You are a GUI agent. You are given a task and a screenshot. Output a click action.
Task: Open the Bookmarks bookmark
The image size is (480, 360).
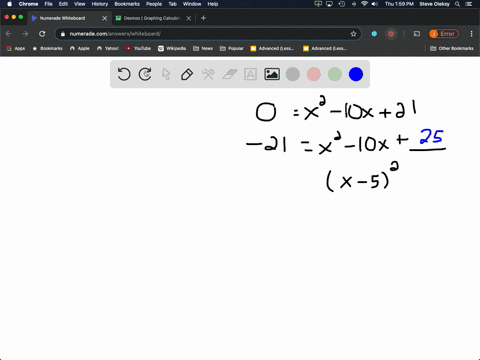tap(48, 48)
